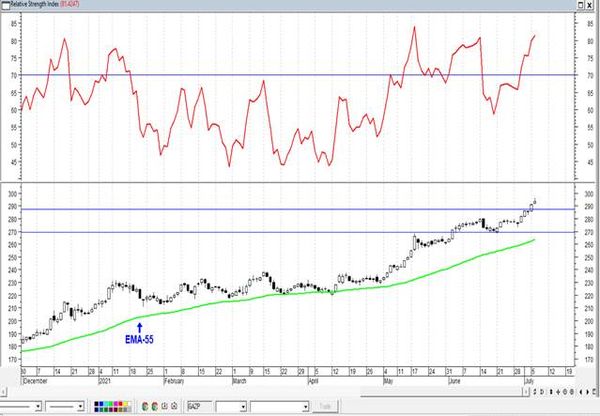Maximize the Relative Strength Index panel
Viewport: 600px width, 416px height.
[582, 5]
